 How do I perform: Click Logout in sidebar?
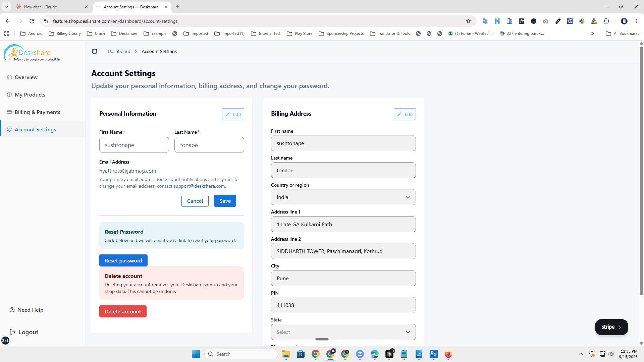pos(24,332)
